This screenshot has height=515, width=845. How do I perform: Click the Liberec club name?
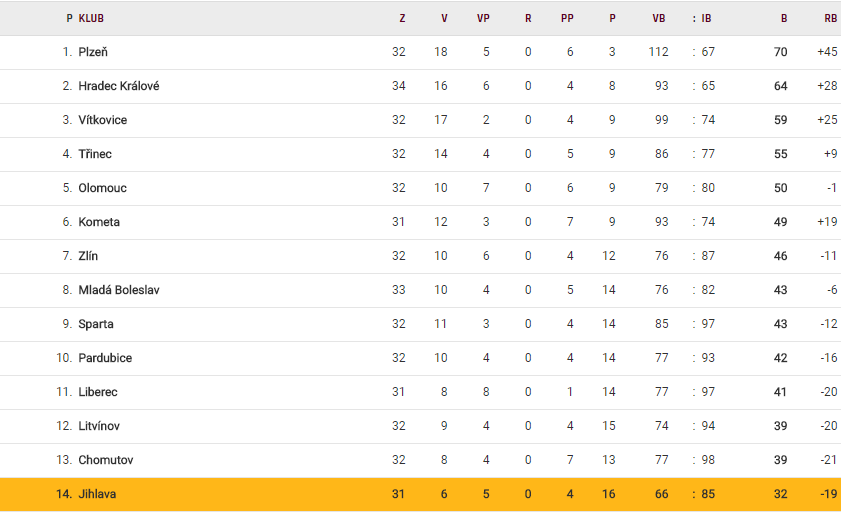point(98,392)
